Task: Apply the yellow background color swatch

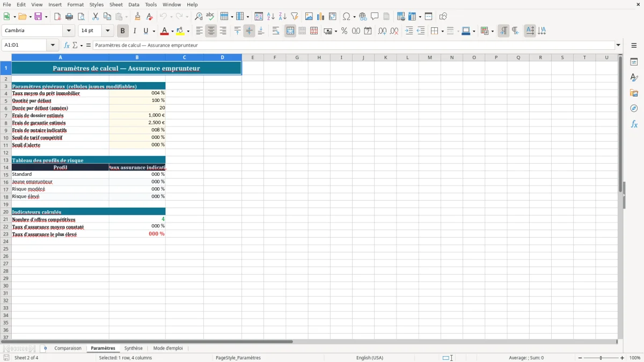Action: tap(180, 31)
